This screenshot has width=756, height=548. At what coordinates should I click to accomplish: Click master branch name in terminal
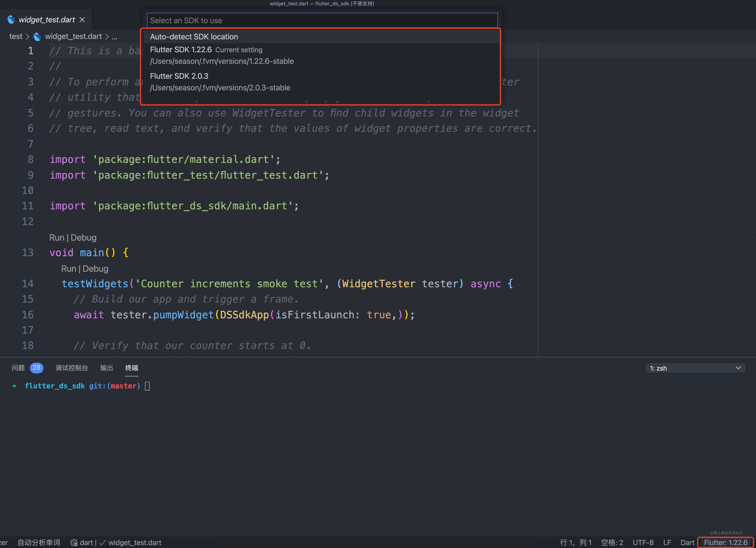click(123, 386)
